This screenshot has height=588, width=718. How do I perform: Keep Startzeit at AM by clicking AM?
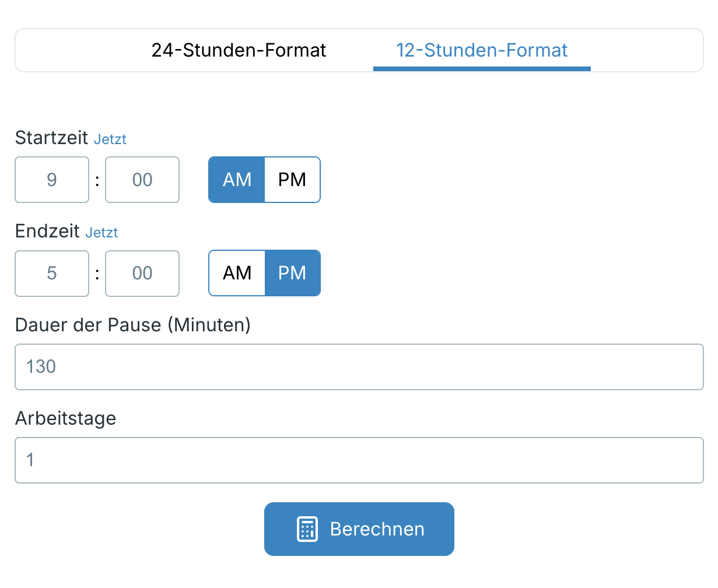[236, 180]
